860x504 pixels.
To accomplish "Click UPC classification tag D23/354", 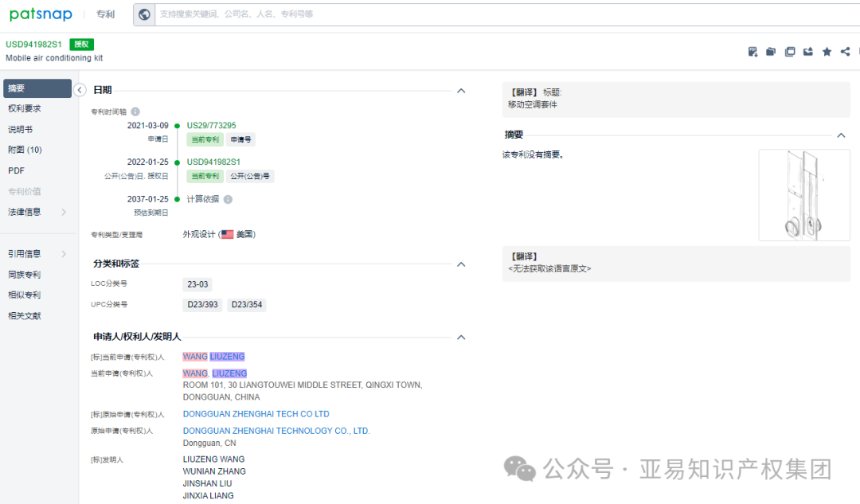I will coord(247,305).
